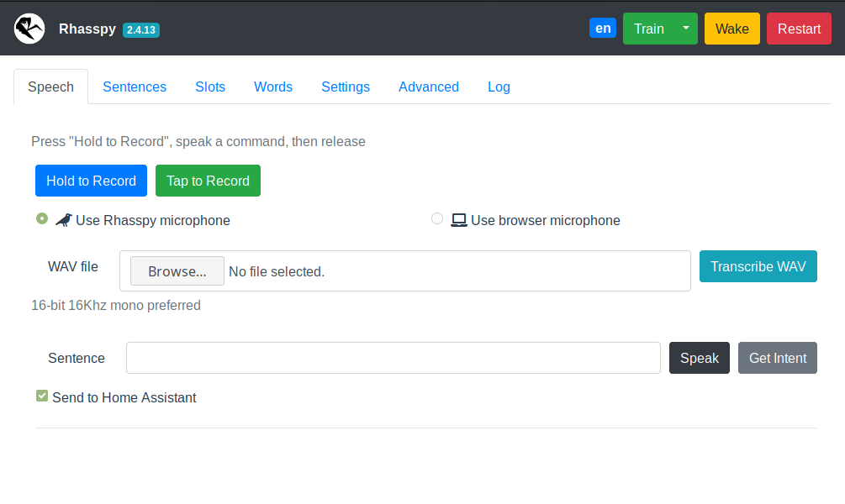Click Browse to choose a WAV file

(177, 270)
